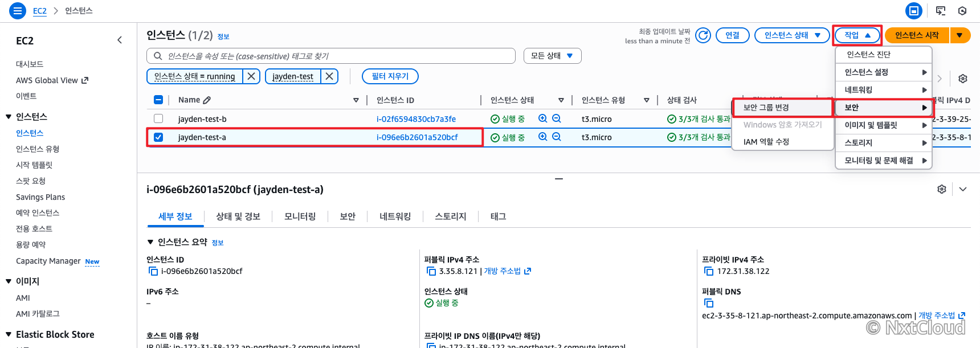
Task: Sort by the Name column arrow
Action: [x=356, y=100]
